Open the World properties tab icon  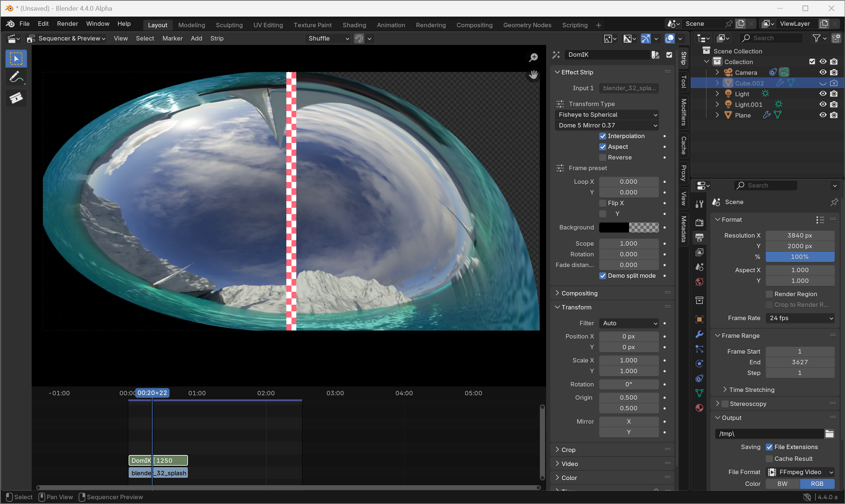pyautogui.click(x=699, y=282)
